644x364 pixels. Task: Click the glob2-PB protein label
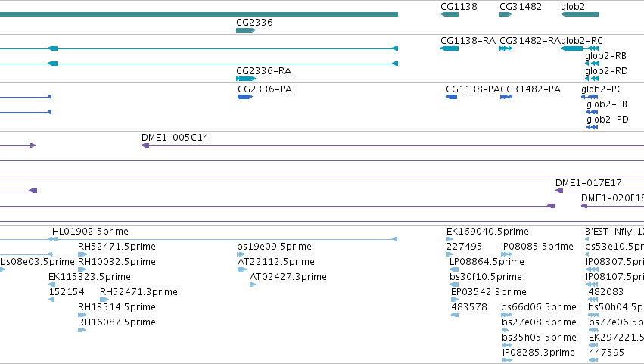607,104
